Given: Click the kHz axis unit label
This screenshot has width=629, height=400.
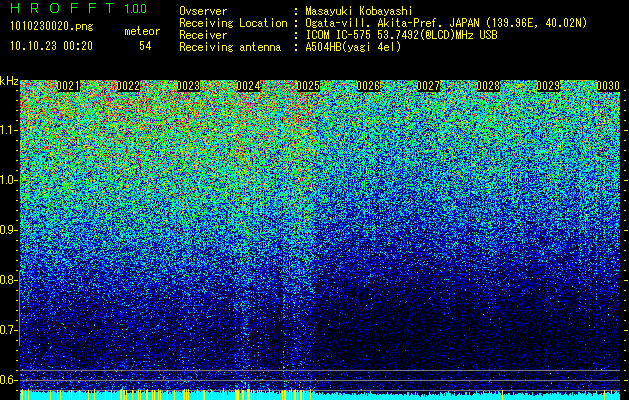Looking at the screenshot, I should 9,81.
